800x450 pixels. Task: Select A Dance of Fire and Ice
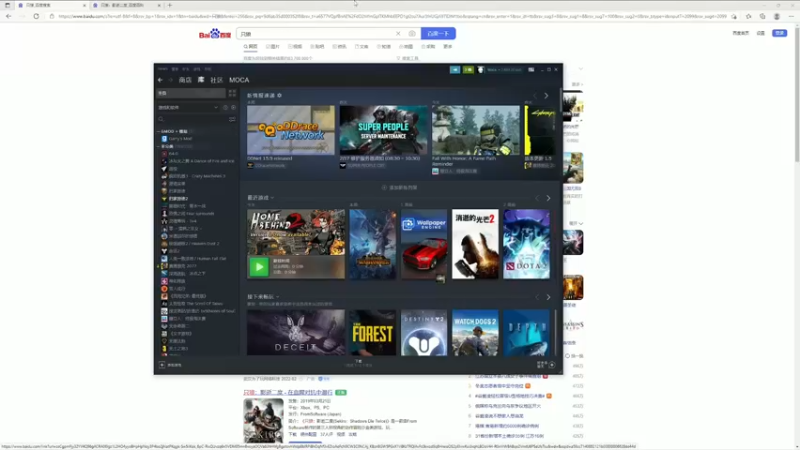(198, 161)
